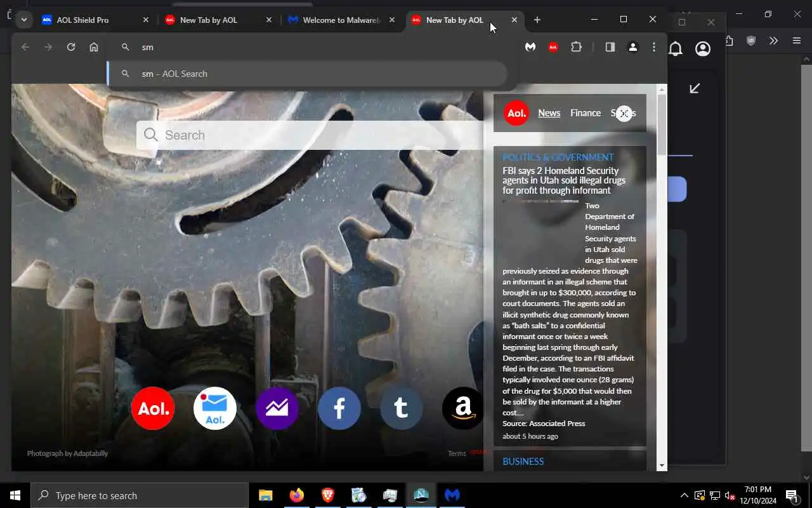The height and width of the screenshot is (508, 812).
Task: Expand overflow chevrons in rear browser toolbar
Action: click(x=773, y=41)
